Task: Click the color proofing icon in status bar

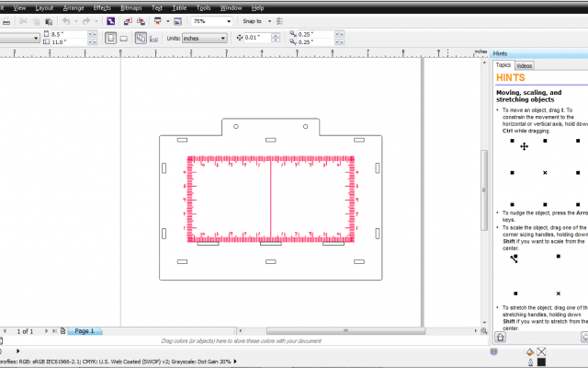Action: click(494, 351)
